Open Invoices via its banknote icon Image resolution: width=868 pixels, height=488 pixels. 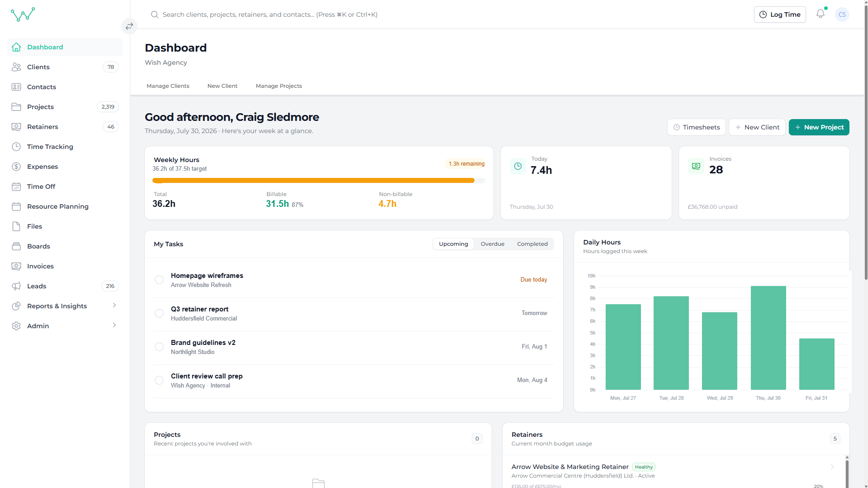[16, 266]
